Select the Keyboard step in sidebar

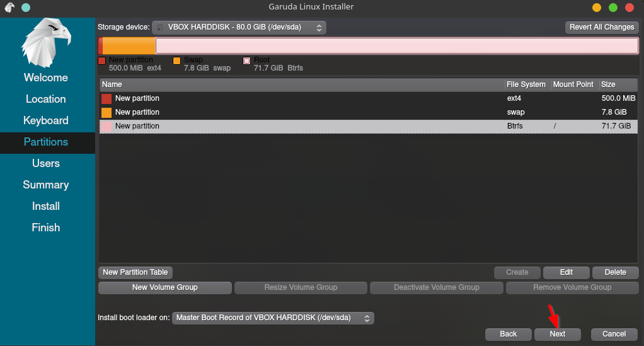pyautogui.click(x=46, y=120)
